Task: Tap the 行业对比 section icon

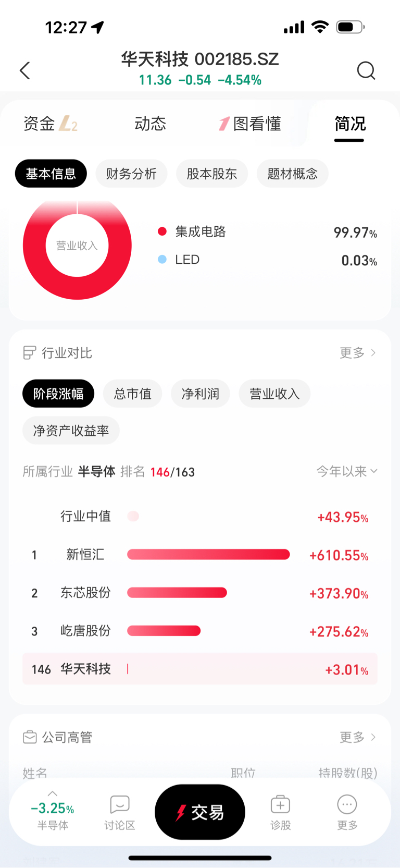Action: [30, 353]
